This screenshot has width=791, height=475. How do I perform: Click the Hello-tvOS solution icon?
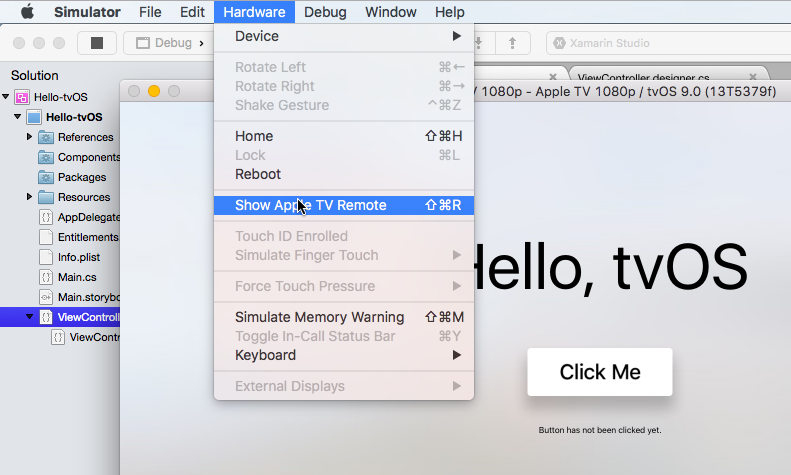click(22, 97)
